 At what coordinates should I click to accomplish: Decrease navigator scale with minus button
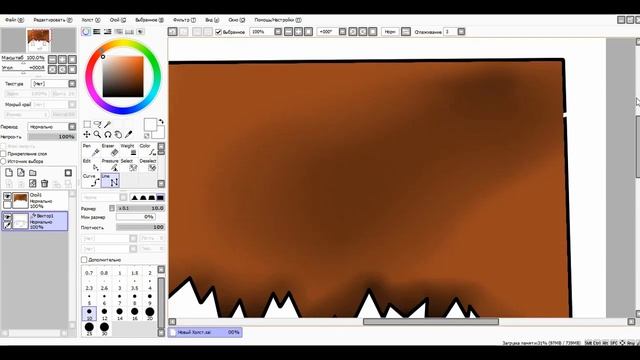[52, 59]
